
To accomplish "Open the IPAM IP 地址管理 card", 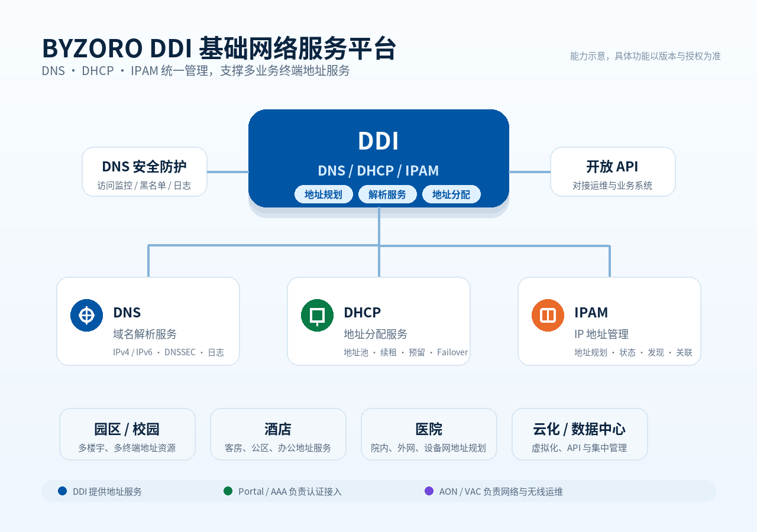I will point(609,321).
